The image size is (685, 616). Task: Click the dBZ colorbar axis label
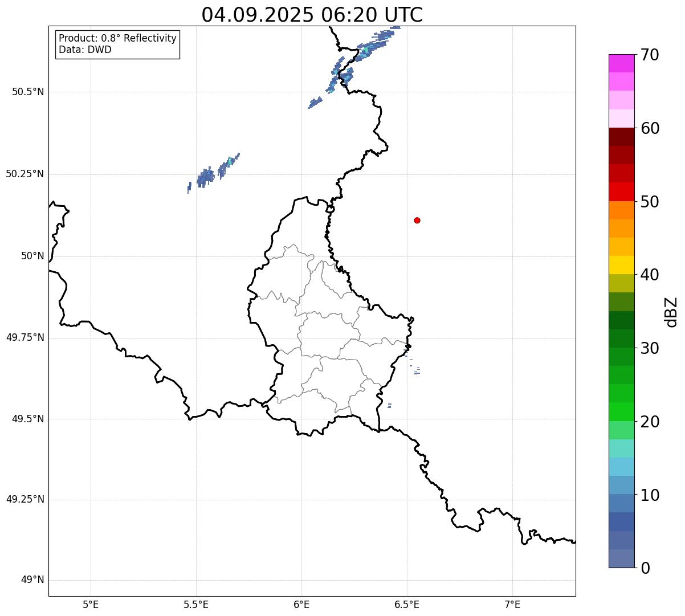pyautogui.click(x=671, y=312)
